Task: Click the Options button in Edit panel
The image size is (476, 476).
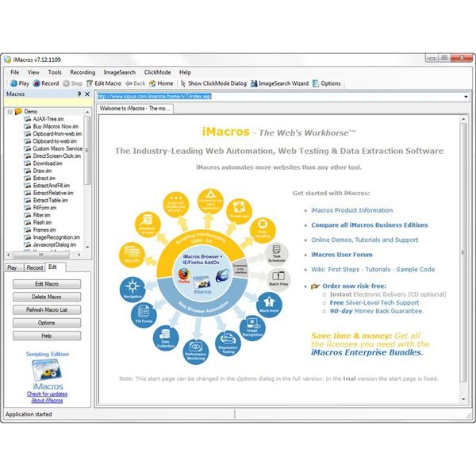Action: (47, 323)
